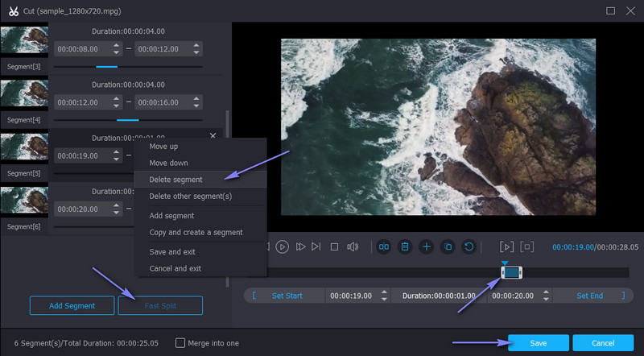
Task: Enable the Merge into one checkbox
Action: click(180, 342)
